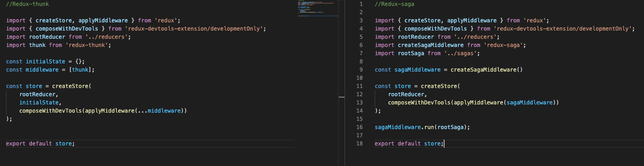Click '(rootSaga)' argument on line 16
The height and width of the screenshot is (166, 644).
click(x=450, y=127)
